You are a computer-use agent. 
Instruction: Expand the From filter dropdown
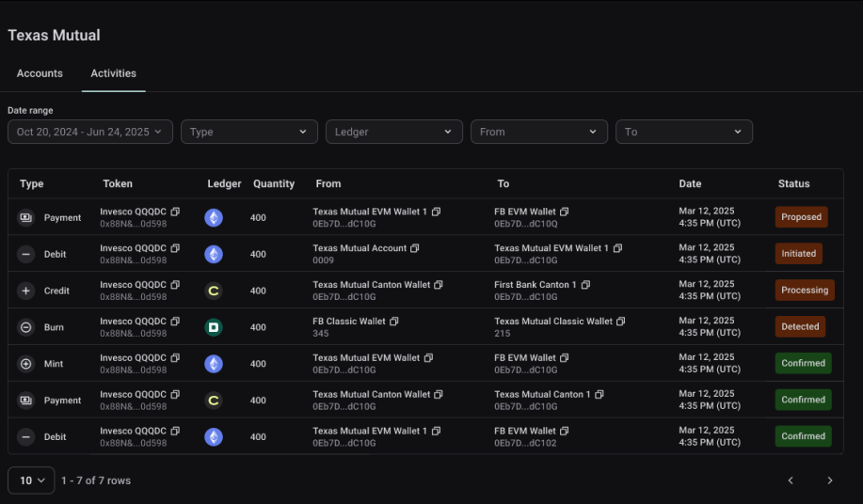pyautogui.click(x=539, y=132)
